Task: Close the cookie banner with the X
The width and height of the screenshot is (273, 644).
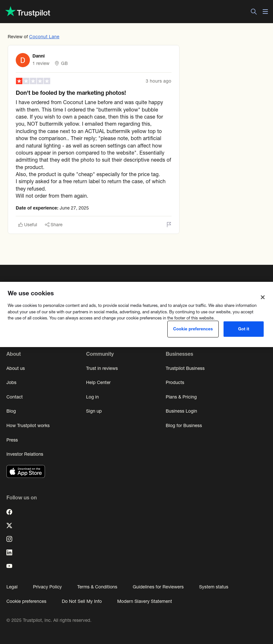Action: tap(263, 297)
